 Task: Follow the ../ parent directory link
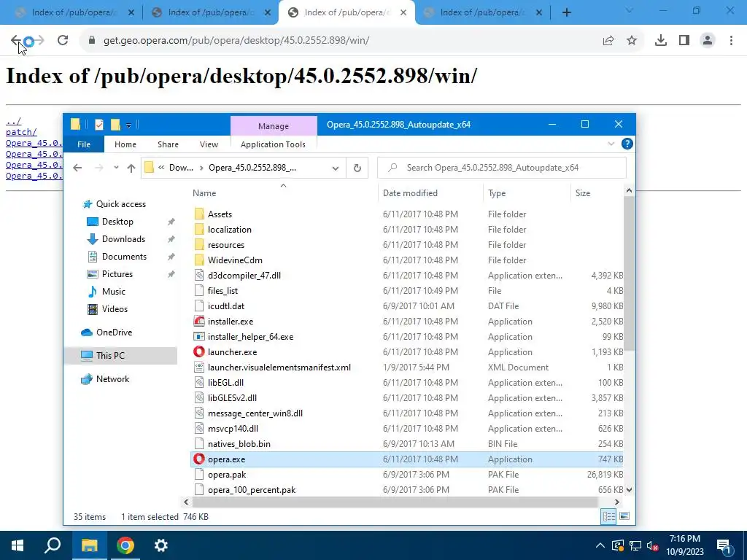13,121
